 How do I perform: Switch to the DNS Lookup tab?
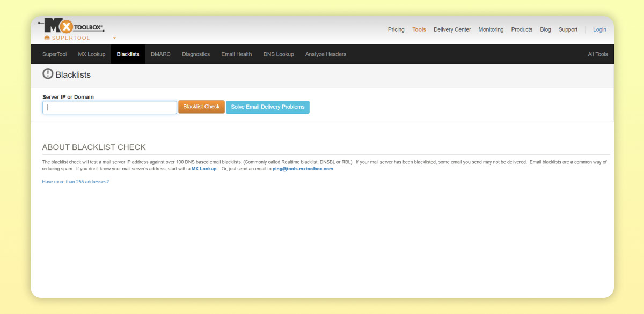[279, 54]
